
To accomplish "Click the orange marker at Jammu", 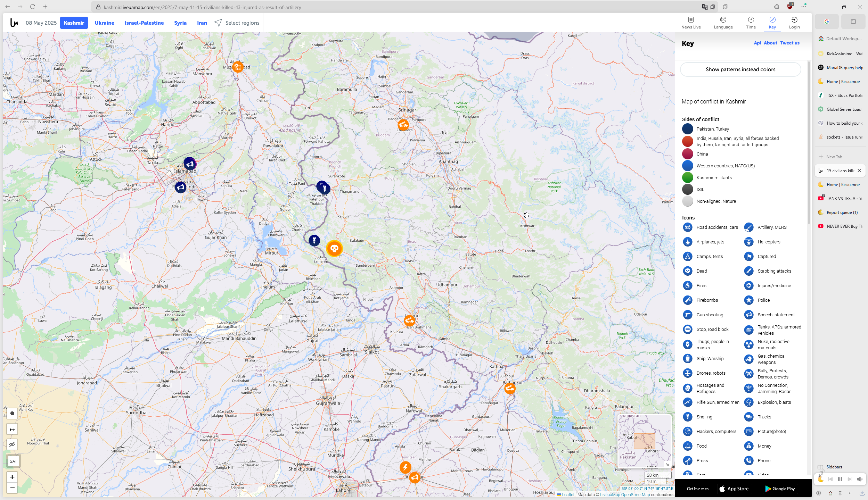I will [x=410, y=320].
